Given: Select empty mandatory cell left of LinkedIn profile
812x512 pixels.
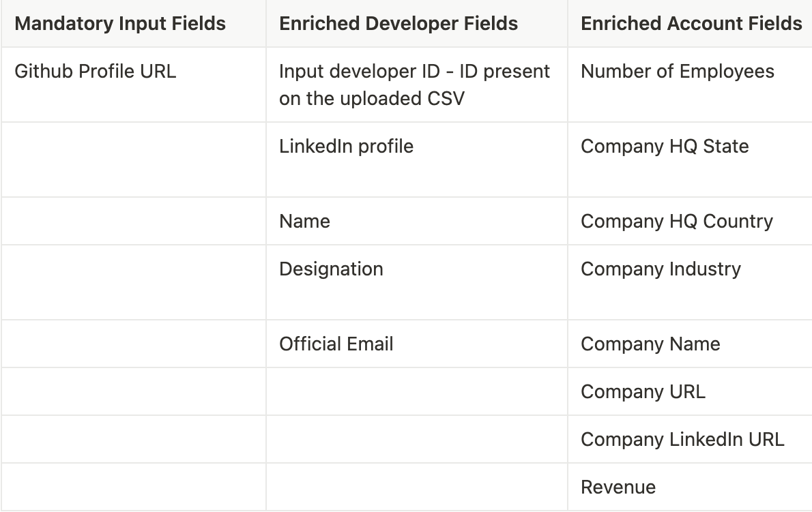Looking at the screenshot, I should point(133,160).
